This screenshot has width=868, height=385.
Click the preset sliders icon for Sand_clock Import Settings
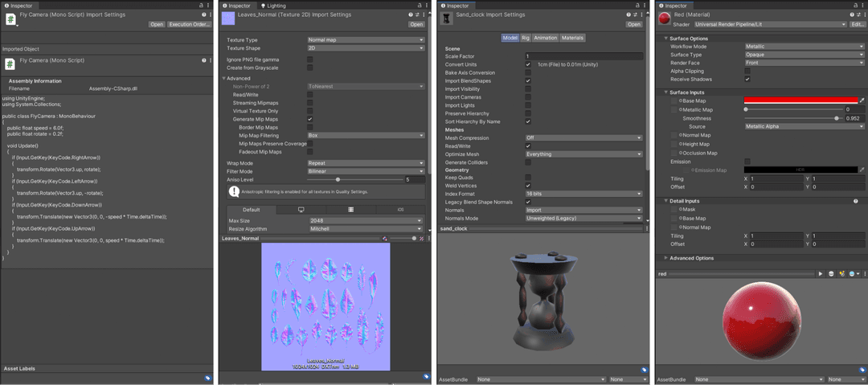[634, 15]
